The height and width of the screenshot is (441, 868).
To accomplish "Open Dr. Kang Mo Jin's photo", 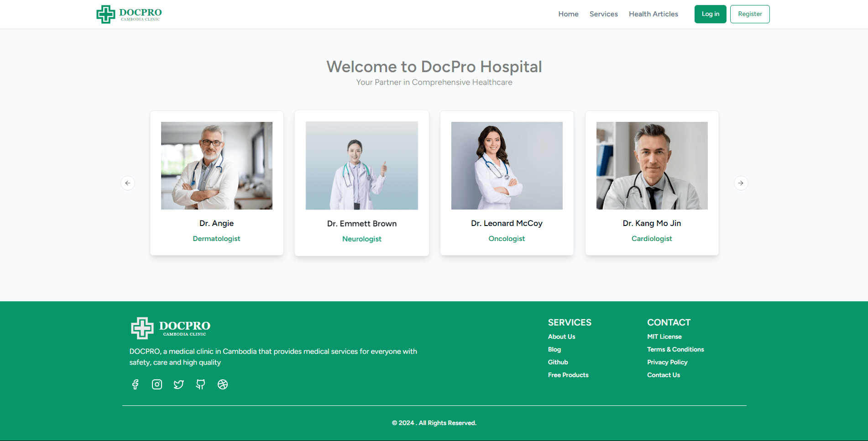I will [652, 166].
